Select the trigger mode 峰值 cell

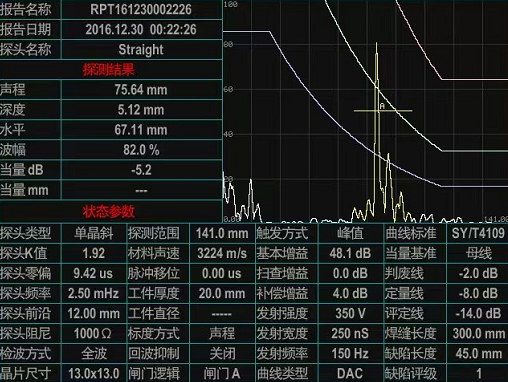click(x=350, y=233)
